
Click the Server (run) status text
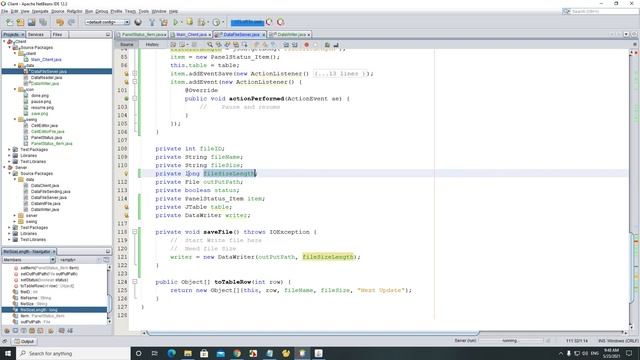click(x=465, y=340)
